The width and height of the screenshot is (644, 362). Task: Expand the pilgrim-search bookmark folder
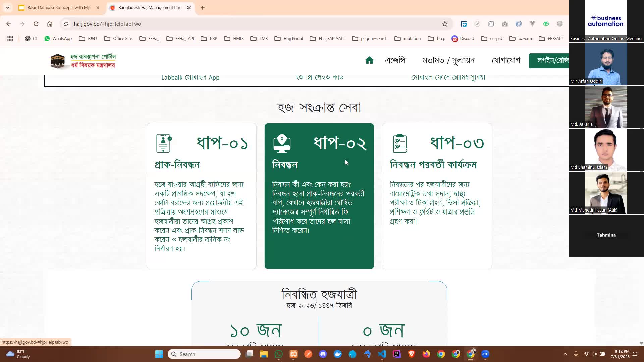[x=370, y=39]
